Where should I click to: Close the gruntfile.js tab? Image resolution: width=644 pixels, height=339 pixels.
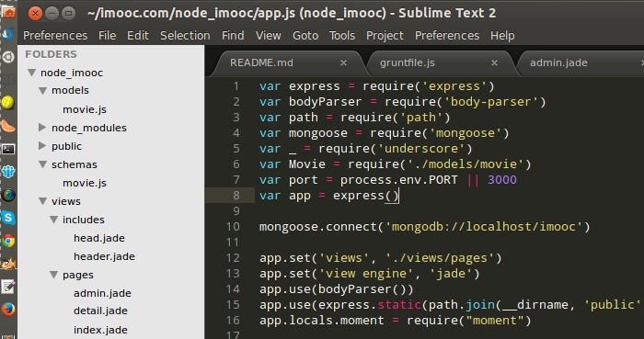[x=495, y=63]
